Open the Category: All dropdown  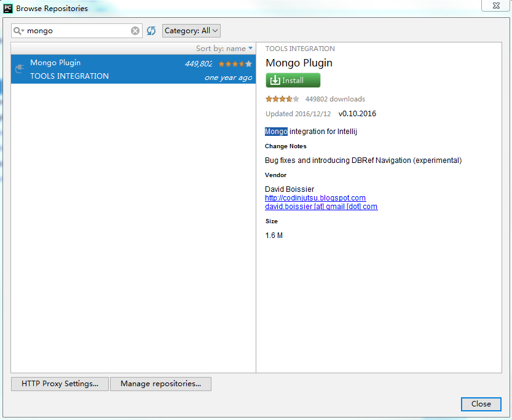point(191,31)
